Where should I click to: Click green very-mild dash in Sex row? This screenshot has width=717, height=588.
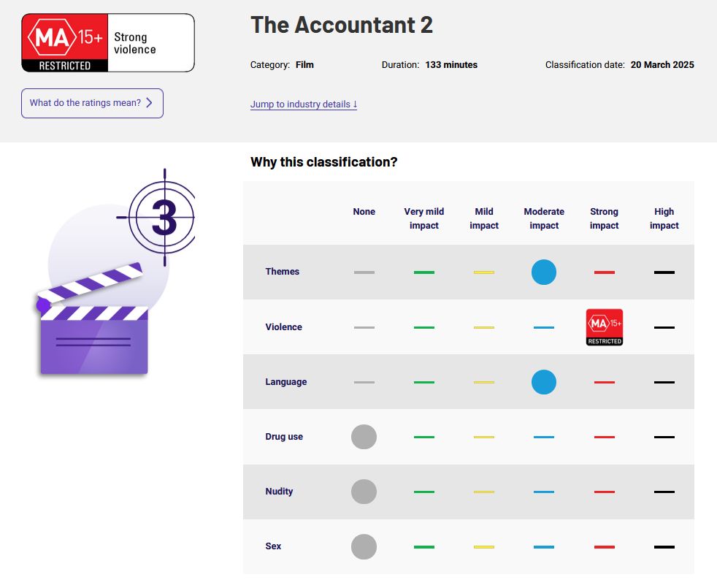pyautogui.click(x=424, y=547)
